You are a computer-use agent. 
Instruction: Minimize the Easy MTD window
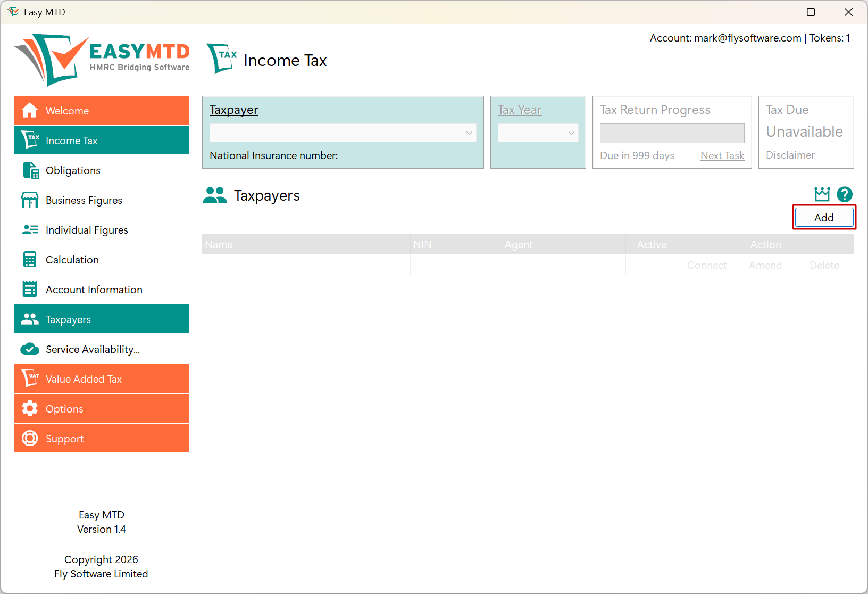click(774, 12)
